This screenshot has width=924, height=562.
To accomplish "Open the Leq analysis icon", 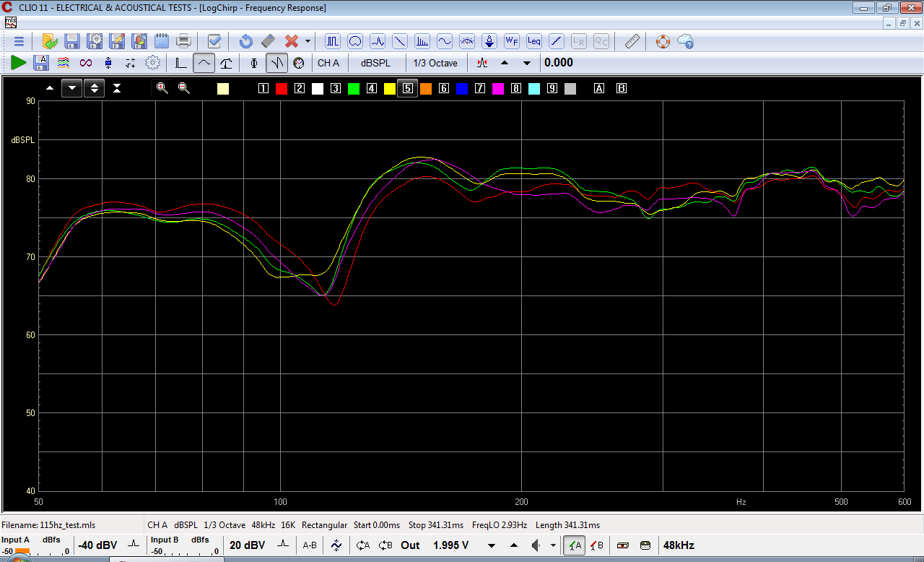I will coord(534,41).
